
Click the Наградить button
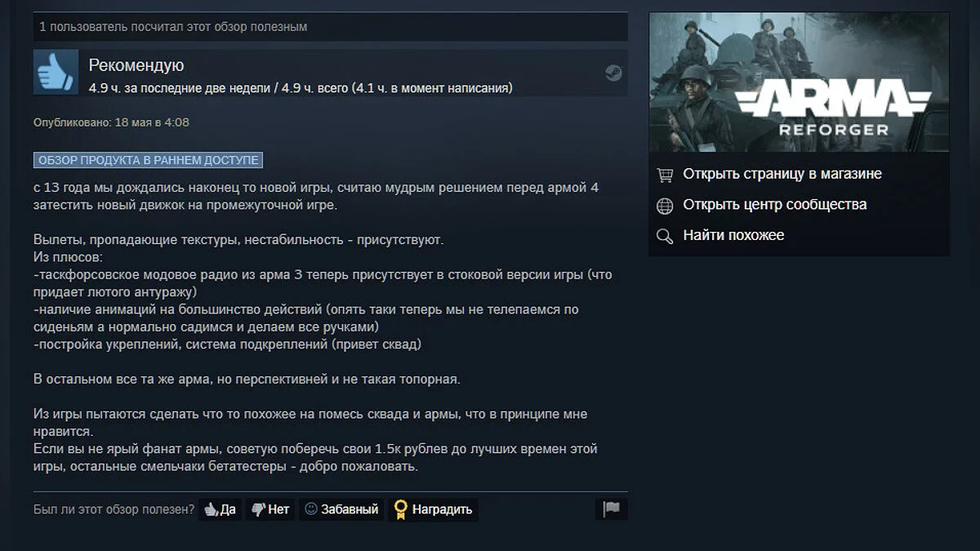click(433, 509)
